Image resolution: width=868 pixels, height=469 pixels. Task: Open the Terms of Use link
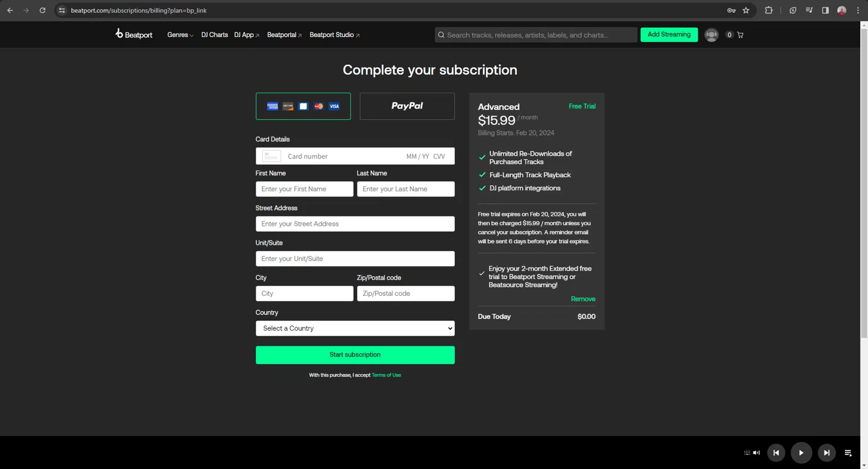click(387, 375)
